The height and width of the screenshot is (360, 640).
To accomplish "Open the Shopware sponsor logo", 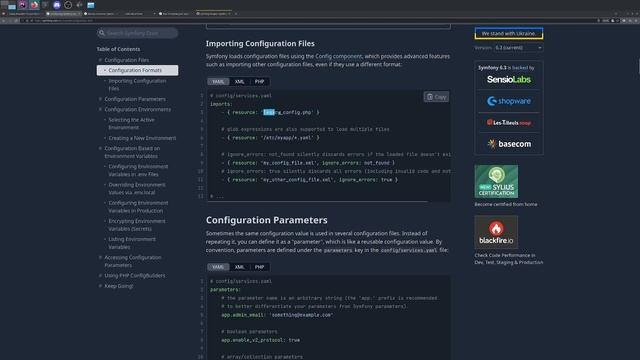I will 509,101.
